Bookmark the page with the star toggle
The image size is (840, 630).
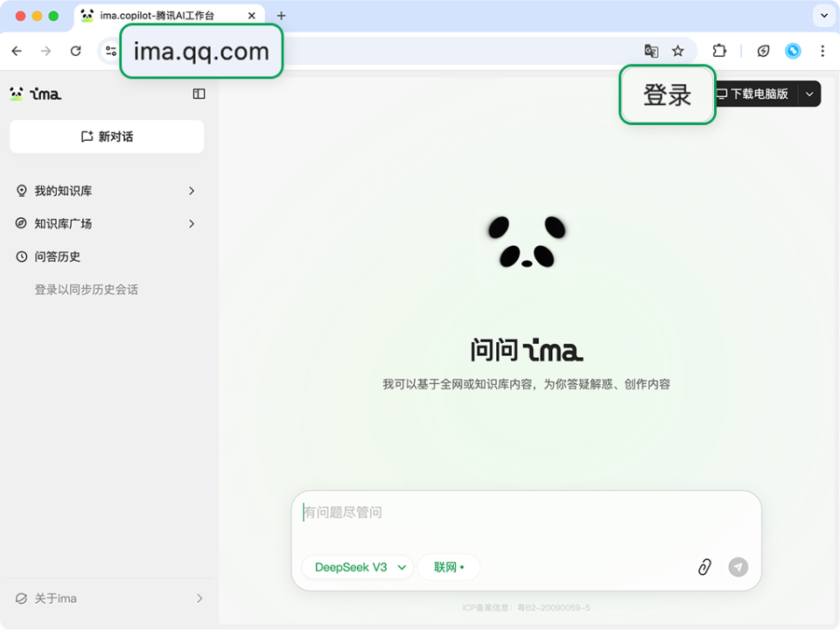676,51
